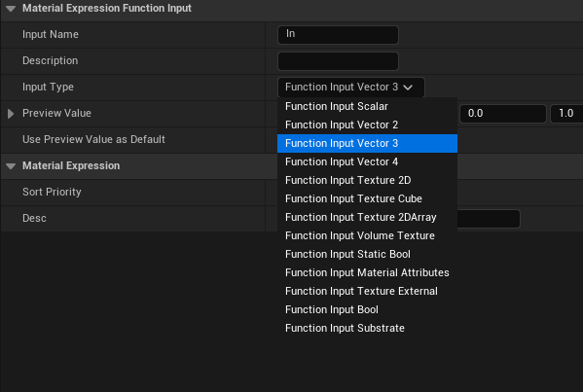Collapse the Material Expression section
This screenshot has height=392, width=583.
11,166
